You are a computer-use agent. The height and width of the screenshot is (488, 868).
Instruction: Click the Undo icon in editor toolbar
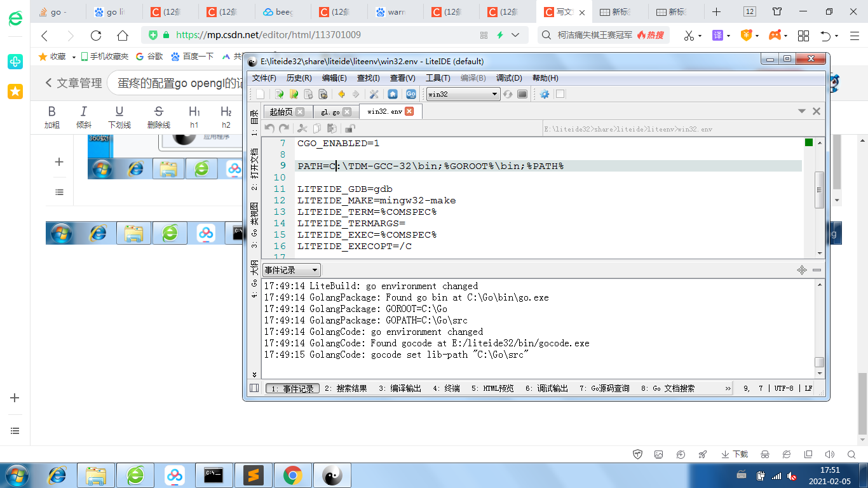pyautogui.click(x=269, y=128)
